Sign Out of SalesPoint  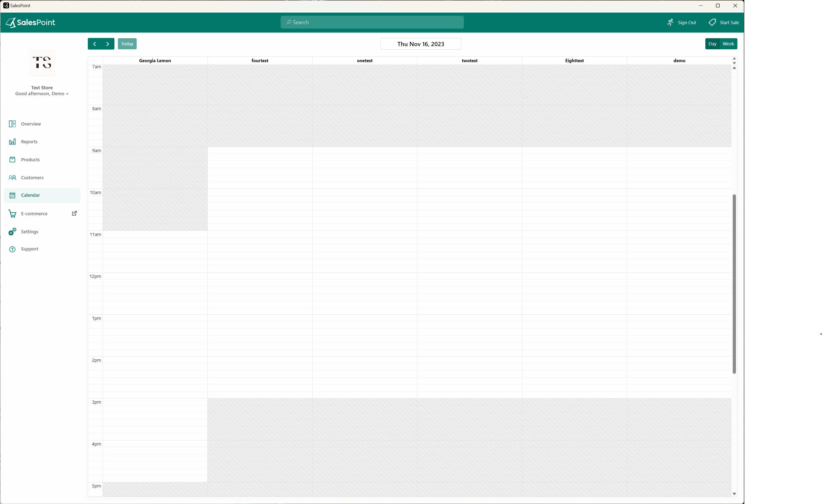click(682, 22)
